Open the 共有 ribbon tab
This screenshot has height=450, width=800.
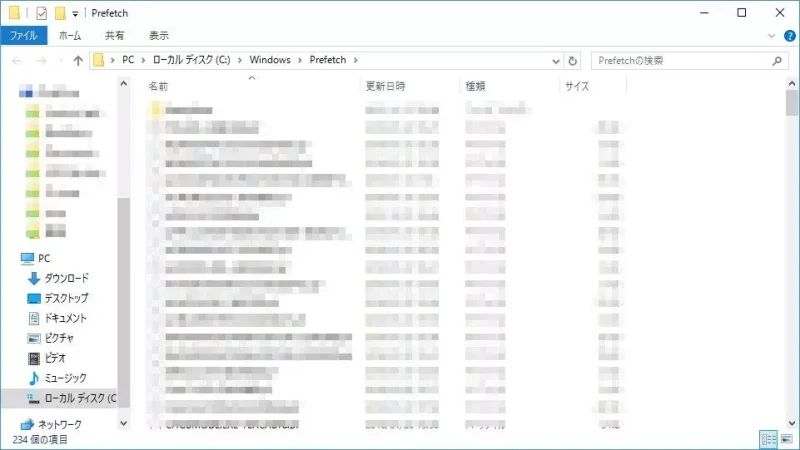point(114,36)
